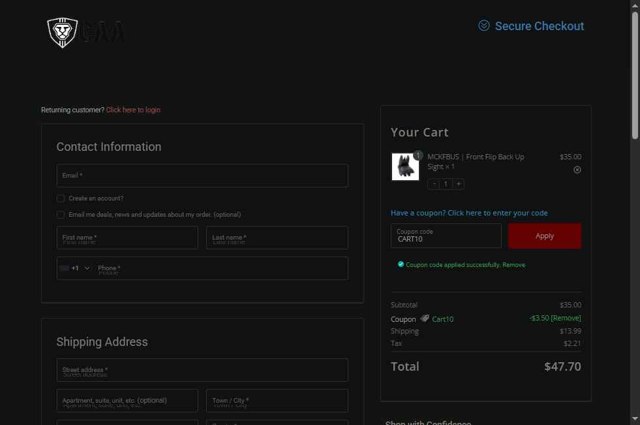This screenshot has height=425, width=640.
Task: Tick the Create an account checkbox
Action: [60, 198]
